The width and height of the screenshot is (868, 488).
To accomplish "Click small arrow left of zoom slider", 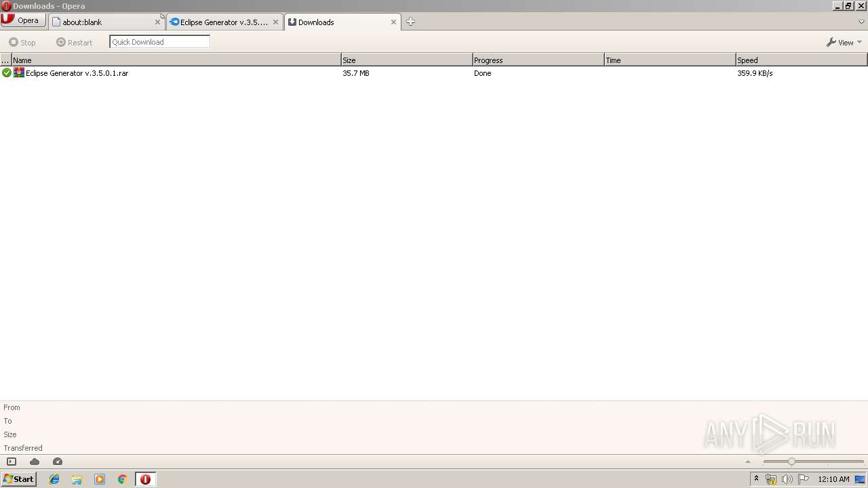I will tap(748, 462).
